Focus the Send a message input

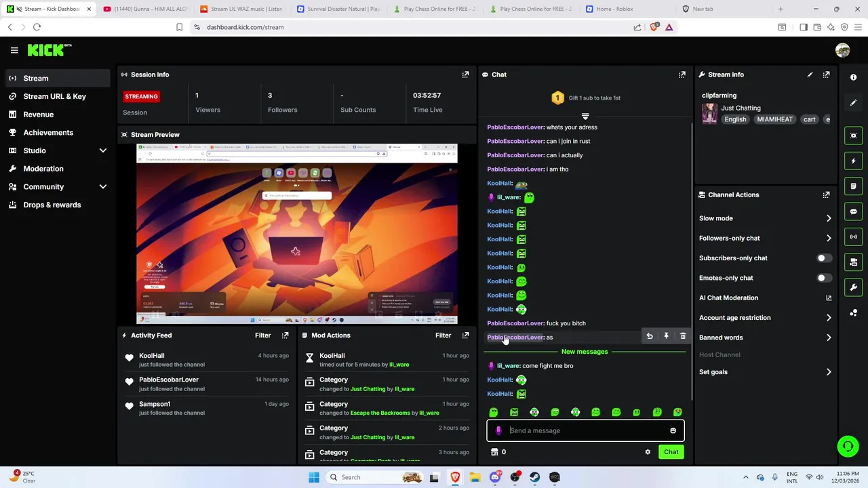tap(585, 430)
